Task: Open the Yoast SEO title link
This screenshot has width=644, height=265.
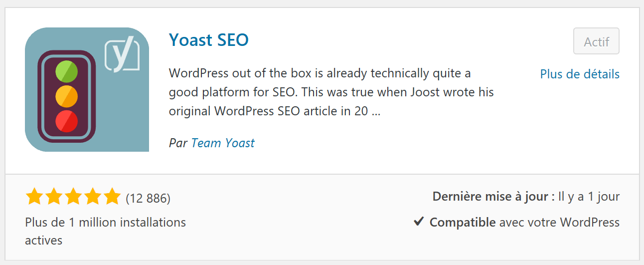Action: [x=208, y=40]
